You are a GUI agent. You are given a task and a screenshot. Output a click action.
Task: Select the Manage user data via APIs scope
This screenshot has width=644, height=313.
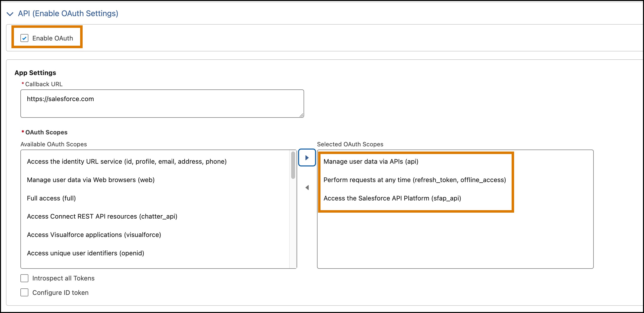(x=371, y=161)
